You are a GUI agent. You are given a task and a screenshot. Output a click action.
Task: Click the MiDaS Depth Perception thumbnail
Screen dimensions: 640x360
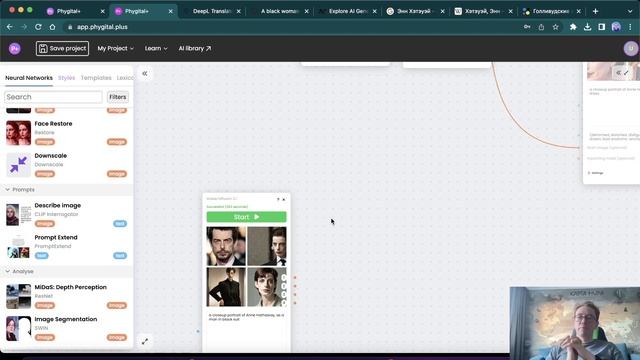click(x=18, y=296)
